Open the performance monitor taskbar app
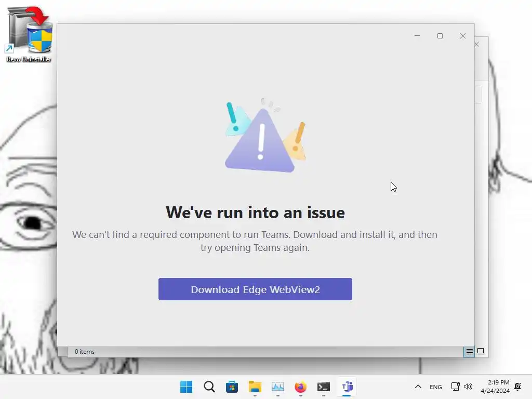The height and width of the screenshot is (399, 532). coord(278,387)
